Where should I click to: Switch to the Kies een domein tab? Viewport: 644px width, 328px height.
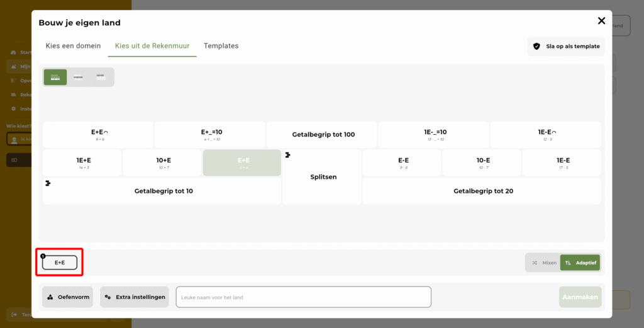click(73, 46)
